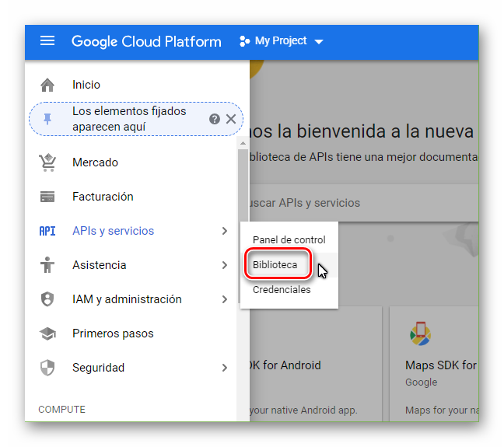504x447 pixels.
Task: Dismiss the pinned elements banner
Action: tap(231, 119)
